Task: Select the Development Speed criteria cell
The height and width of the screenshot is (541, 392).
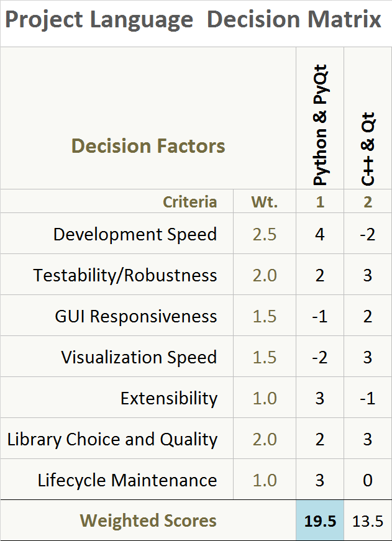Action: [135, 234]
